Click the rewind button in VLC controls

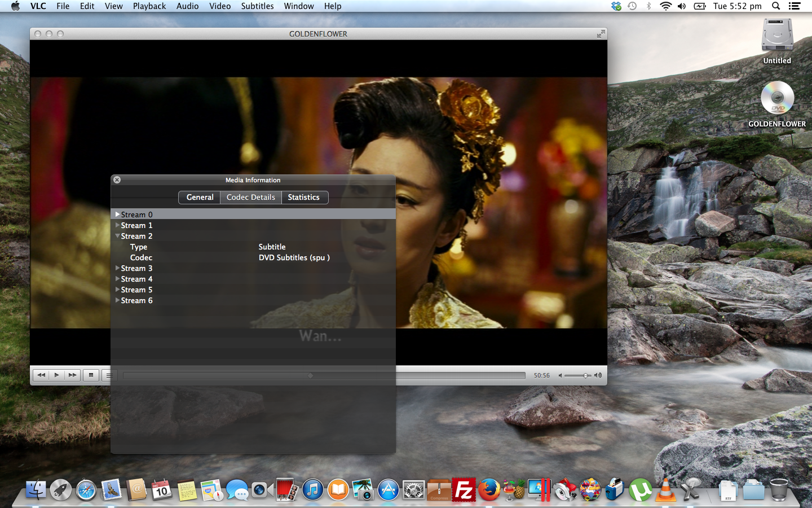[41, 375]
